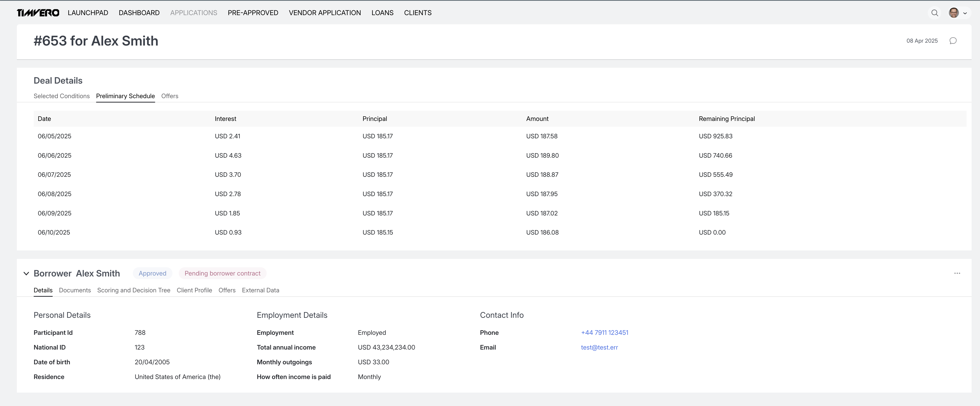980x406 pixels.
Task: Open the DASHBOARD menu item
Action: tap(139, 13)
